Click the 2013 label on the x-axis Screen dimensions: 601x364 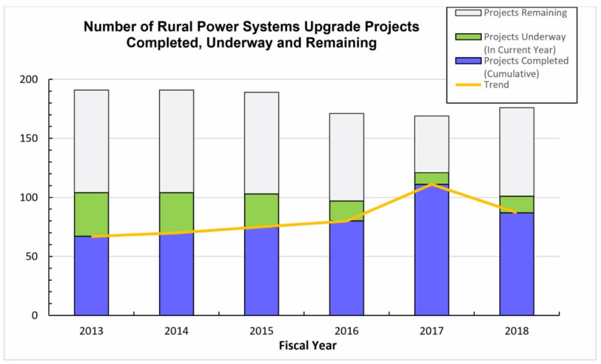tap(91, 331)
